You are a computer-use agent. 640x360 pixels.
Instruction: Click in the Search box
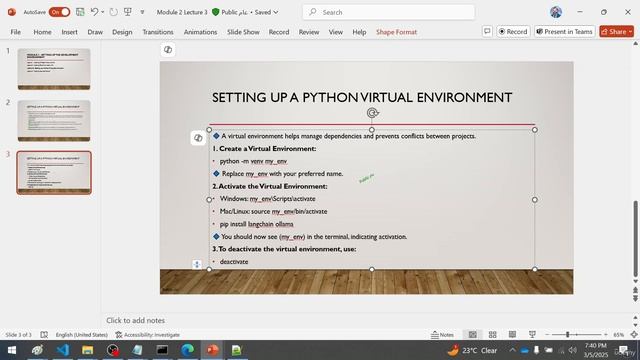[x=389, y=12]
